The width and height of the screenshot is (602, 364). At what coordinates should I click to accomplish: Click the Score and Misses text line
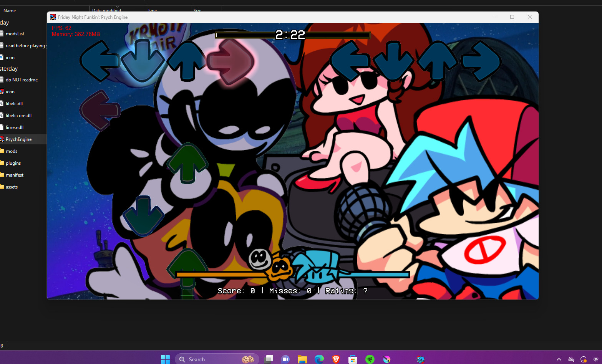pos(293,291)
